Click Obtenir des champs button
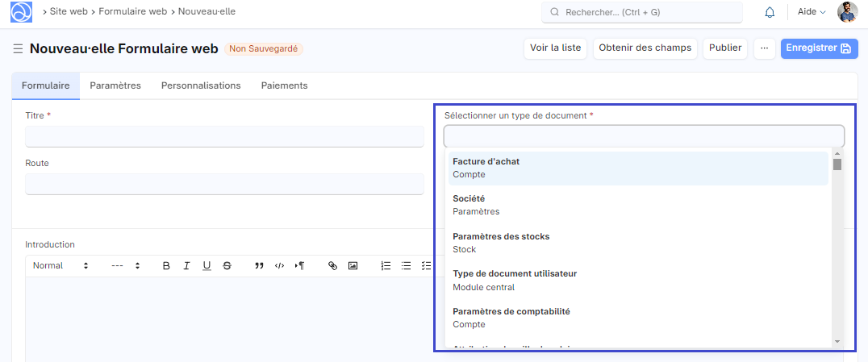Image resolution: width=868 pixels, height=362 pixels. (645, 48)
